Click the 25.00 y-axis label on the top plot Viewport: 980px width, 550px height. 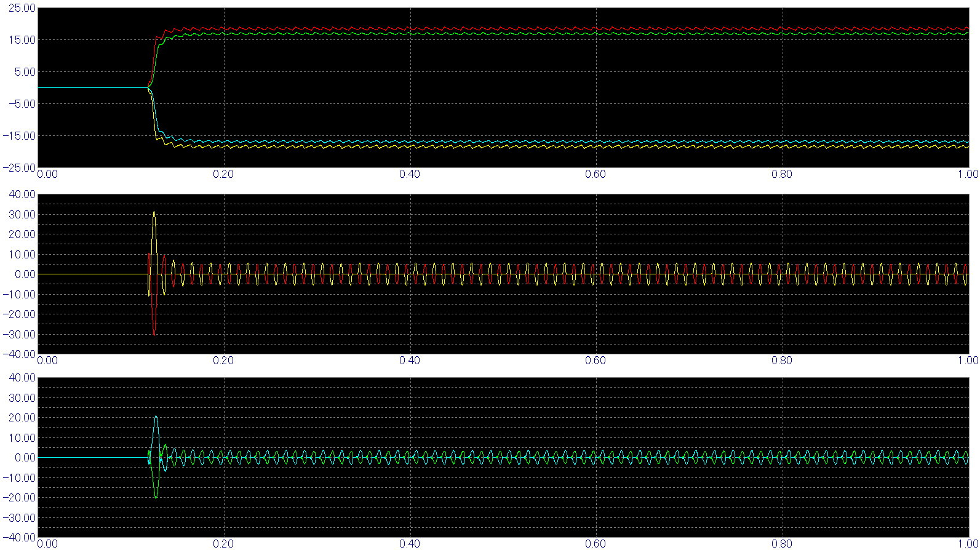coord(23,9)
